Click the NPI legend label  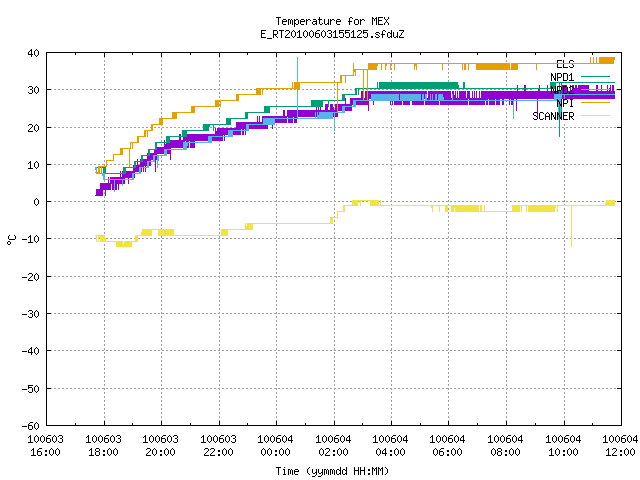pos(565,103)
